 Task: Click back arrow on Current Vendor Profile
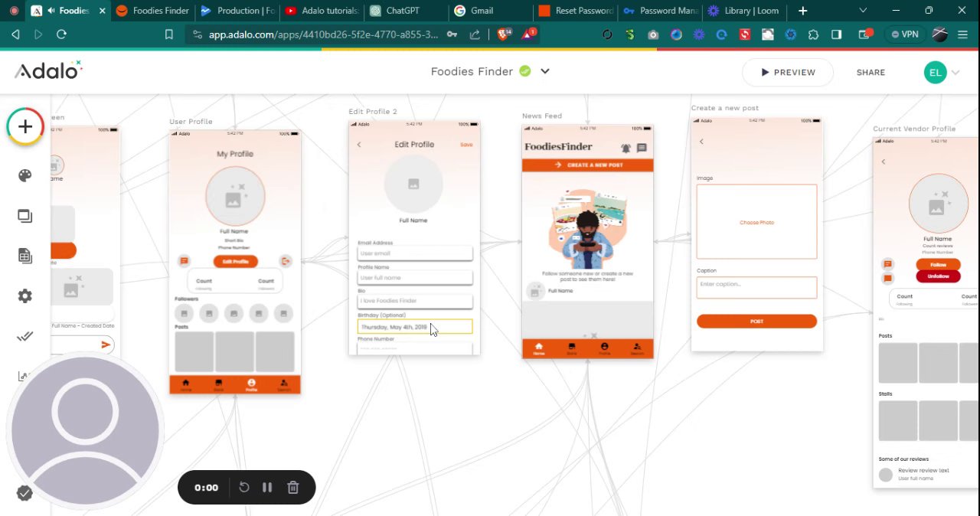click(x=883, y=162)
